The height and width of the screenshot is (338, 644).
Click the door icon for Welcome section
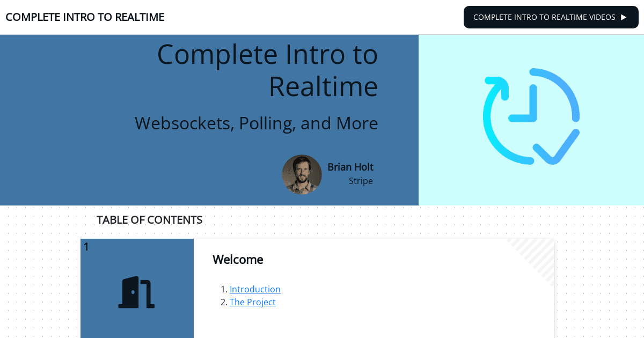click(x=136, y=292)
